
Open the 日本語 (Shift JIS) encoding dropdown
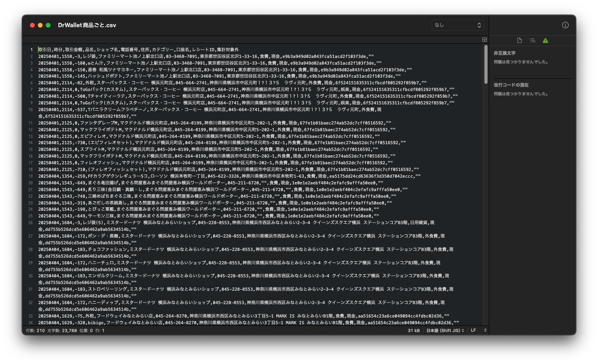click(444, 331)
